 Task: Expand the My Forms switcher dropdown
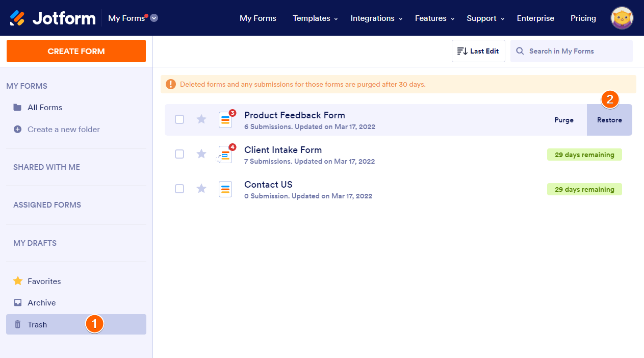154,18
